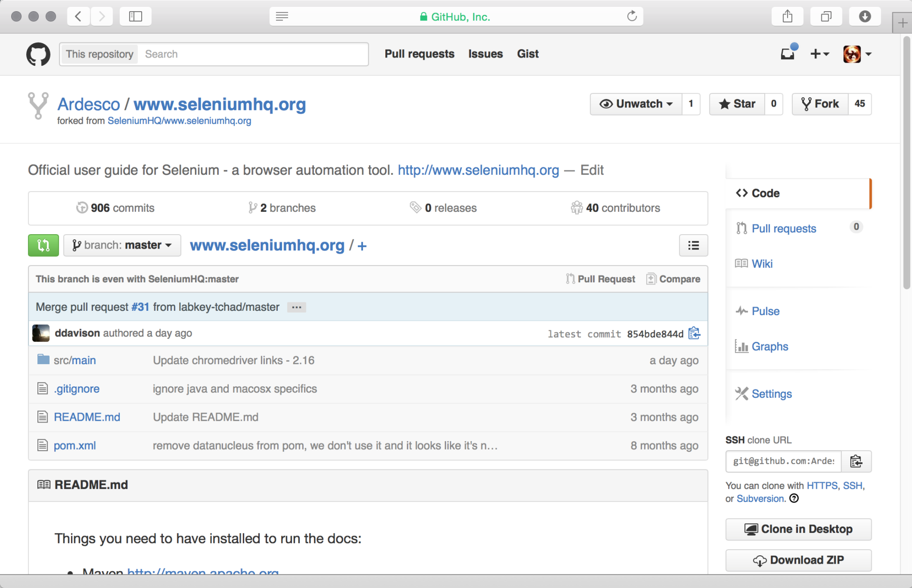Open the .gitignore file
Image resolution: width=912 pixels, height=588 pixels.
pyautogui.click(x=76, y=389)
